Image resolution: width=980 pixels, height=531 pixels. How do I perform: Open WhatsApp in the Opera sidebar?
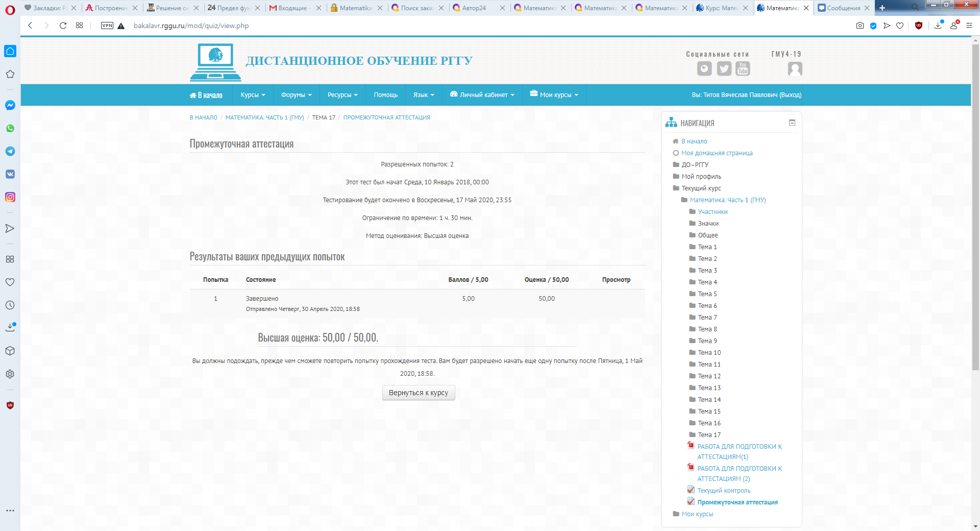[x=10, y=128]
